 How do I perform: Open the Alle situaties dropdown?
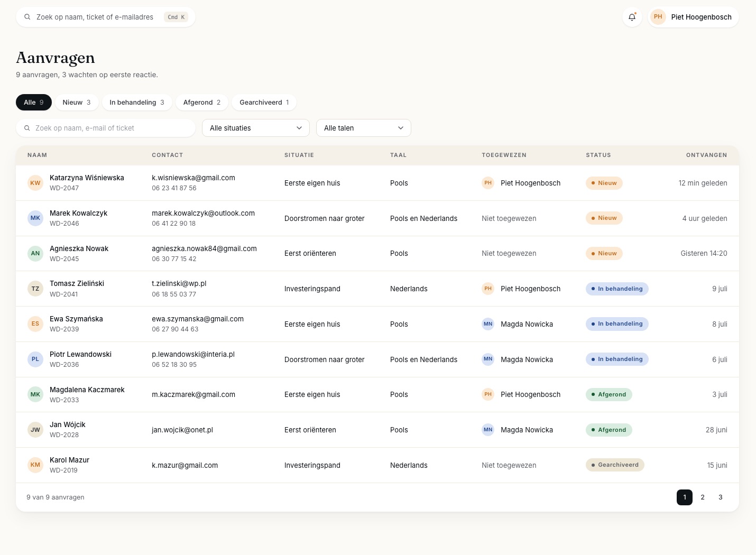click(x=256, y=128)
